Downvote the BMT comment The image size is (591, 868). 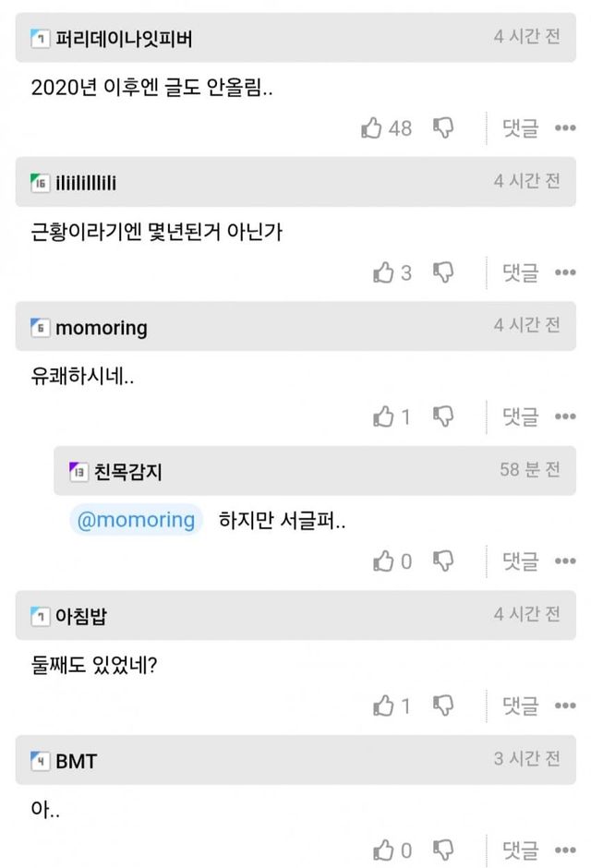pos(443,850)
